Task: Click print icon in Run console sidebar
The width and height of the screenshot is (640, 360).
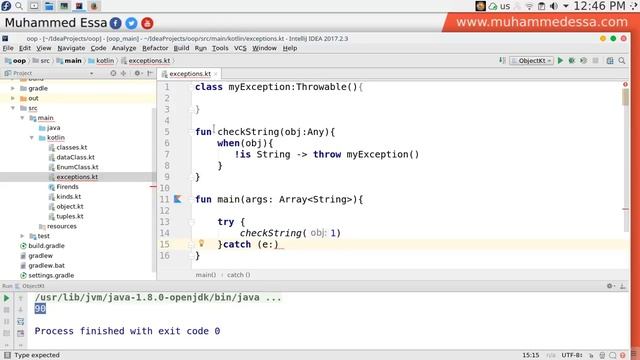Action: (x=20, y=333)
